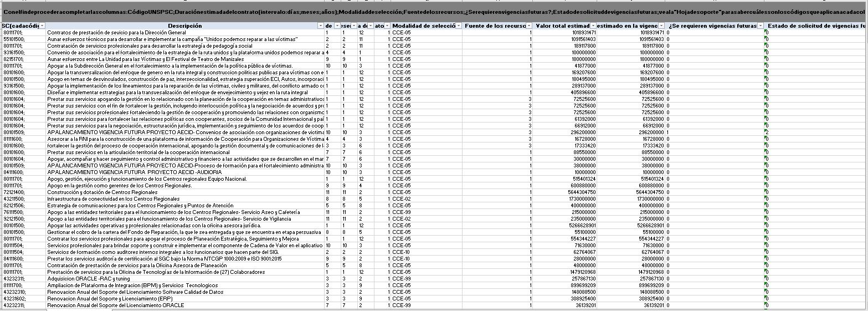Screen dimensions: 868x311
Task: Select cell 'Construcción y dotación de Centros Regionales'
Action: (186, 192)
